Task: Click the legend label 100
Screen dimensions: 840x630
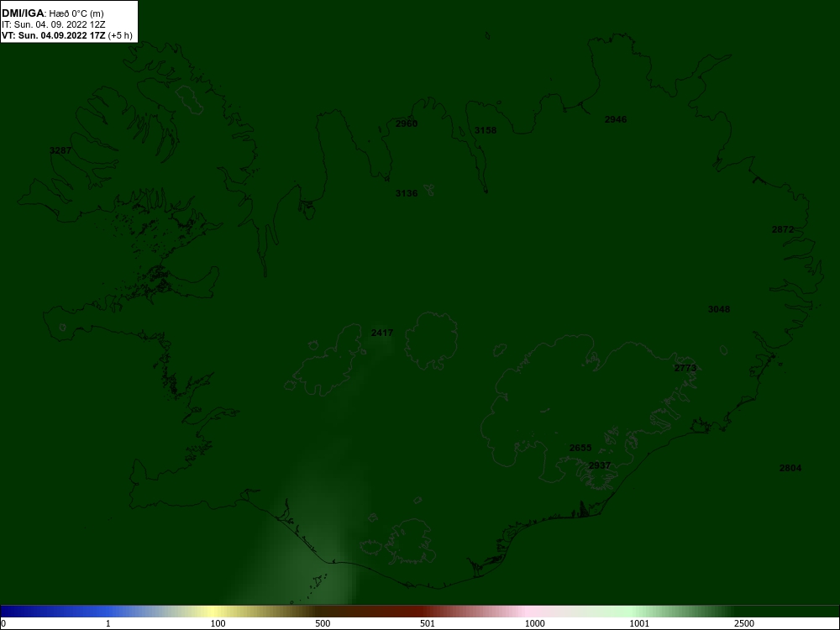Action: (x=218, y=623)
